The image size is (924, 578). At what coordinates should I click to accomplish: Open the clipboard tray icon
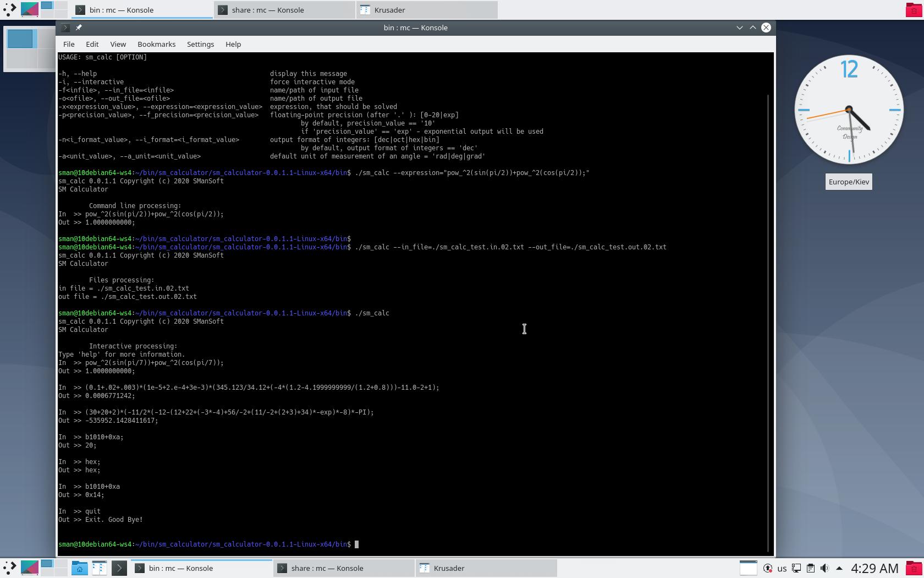[x=810, y=568]
